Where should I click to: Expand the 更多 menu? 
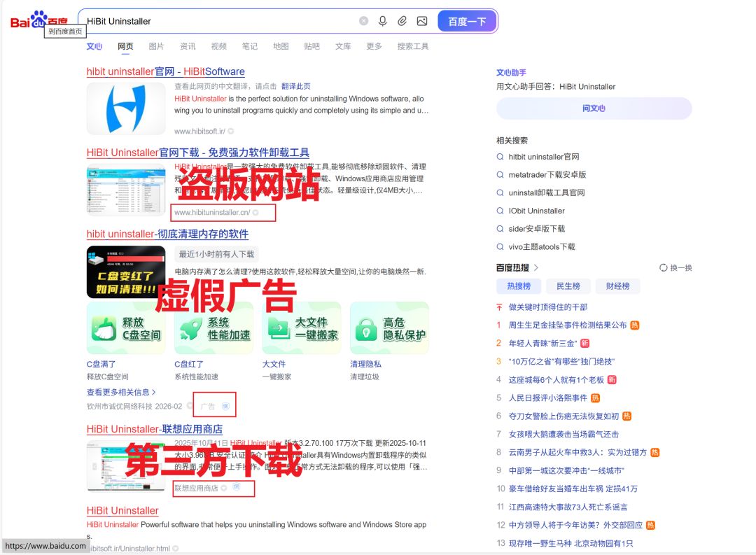point(374,46)
